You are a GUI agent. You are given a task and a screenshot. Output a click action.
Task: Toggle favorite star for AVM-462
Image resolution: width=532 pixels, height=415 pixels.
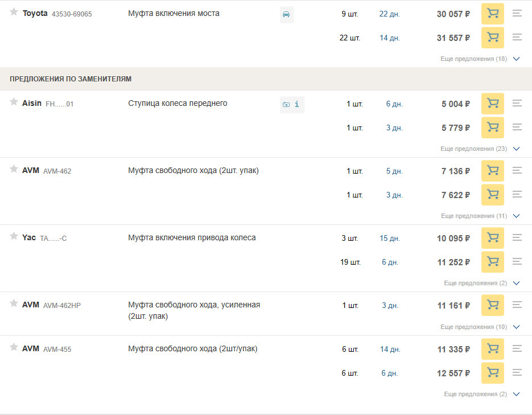(x=14, y=169)
